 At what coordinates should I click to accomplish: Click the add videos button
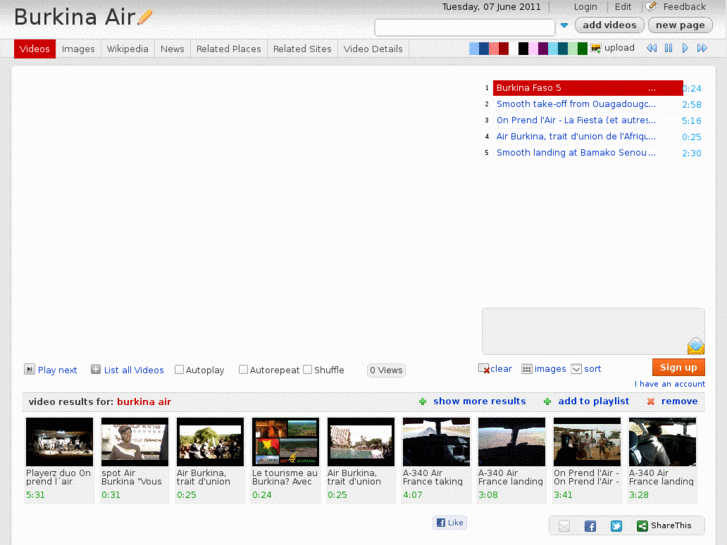[x=609, y=26]
